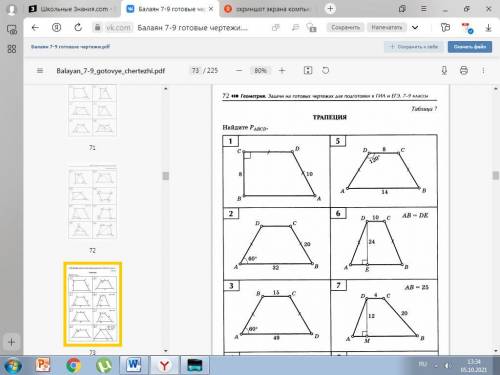Open the Yandex home circle icon
Viewport: 500px width, 375px height.
pyautogui.click(x=57, y=27)
